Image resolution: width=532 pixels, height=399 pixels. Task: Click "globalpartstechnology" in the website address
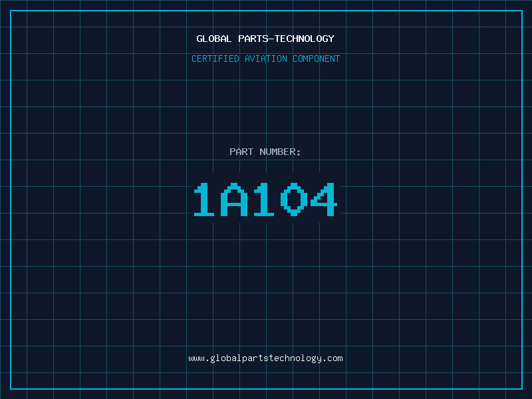click(265, 358)
